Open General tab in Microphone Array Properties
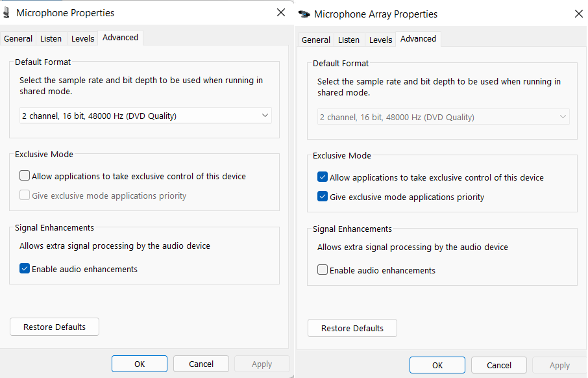This screenshot has width=588, height=378. 316,40
